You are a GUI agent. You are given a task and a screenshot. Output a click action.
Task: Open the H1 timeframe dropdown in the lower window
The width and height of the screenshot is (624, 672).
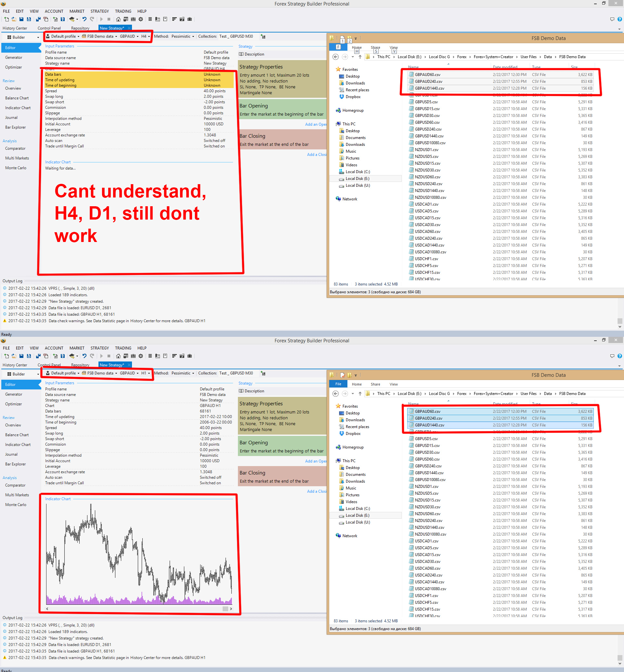coord(146,373)
